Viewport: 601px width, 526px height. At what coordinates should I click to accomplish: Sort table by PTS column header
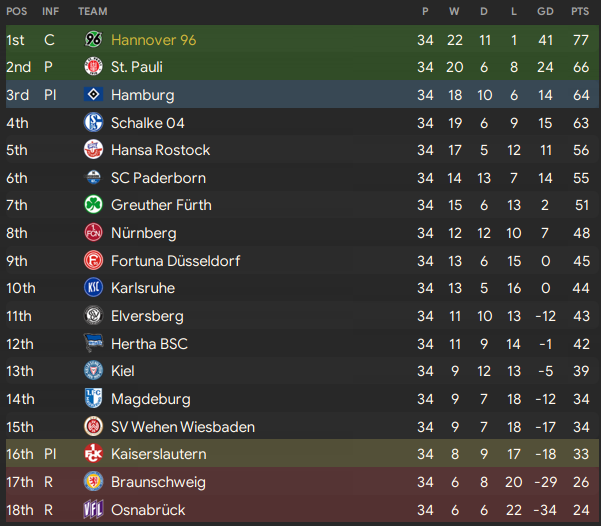[580, 12]
